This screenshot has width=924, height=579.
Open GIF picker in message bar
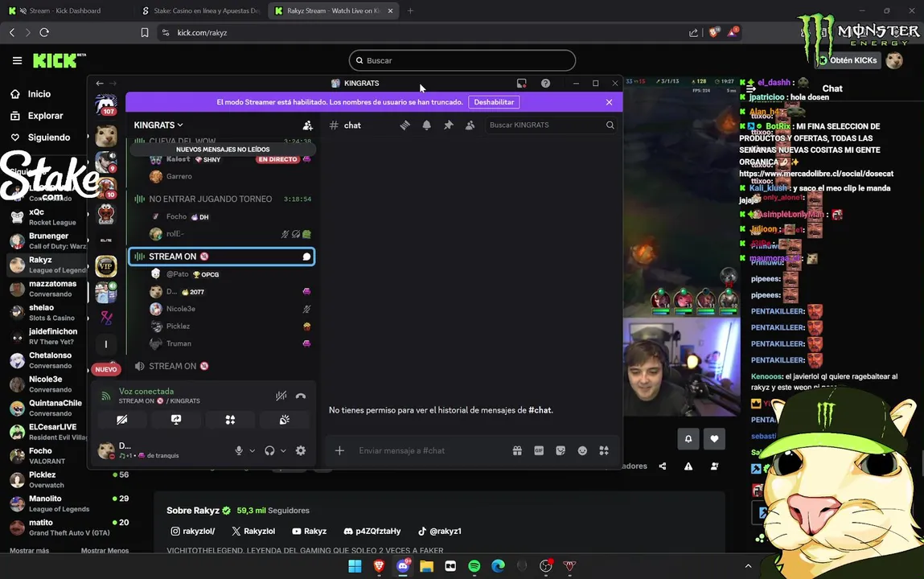coord(539,450)
